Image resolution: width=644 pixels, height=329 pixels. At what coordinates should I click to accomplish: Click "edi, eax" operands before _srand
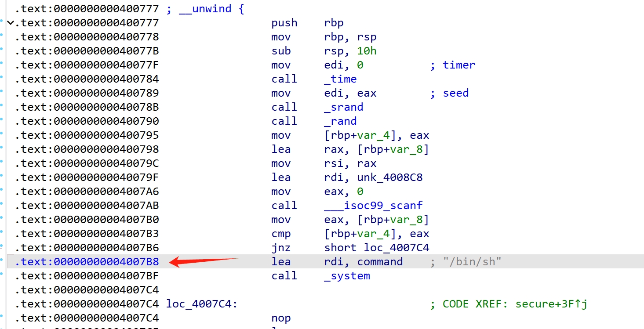coord(350,93)
